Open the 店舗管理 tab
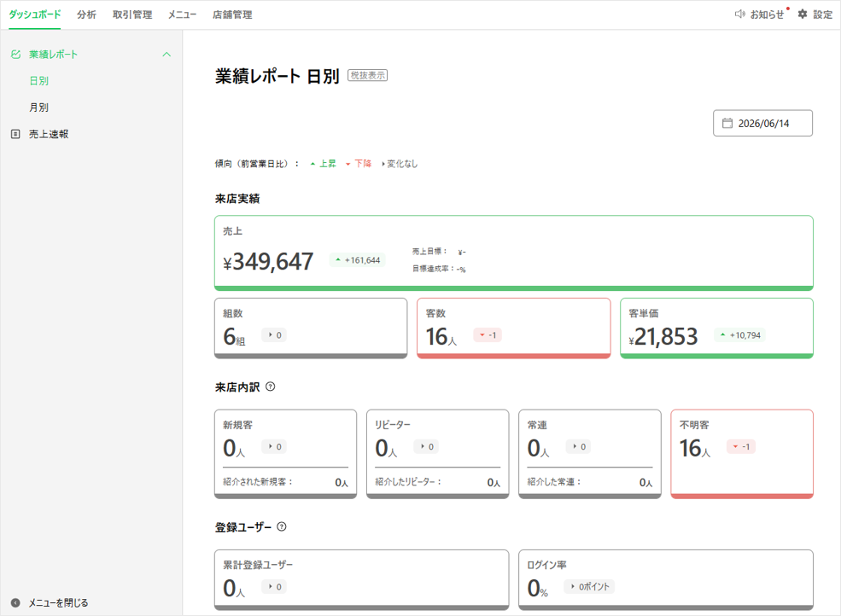 tap(232, 15)
